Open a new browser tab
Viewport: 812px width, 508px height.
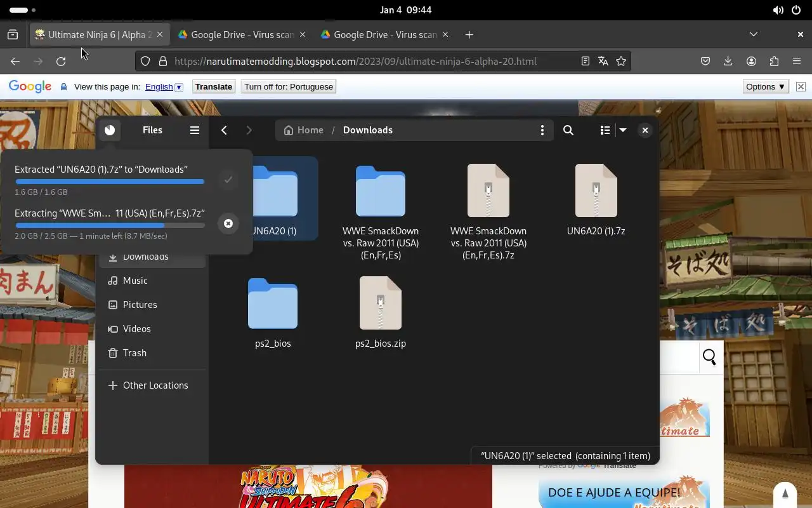click(x=469, y=35)
